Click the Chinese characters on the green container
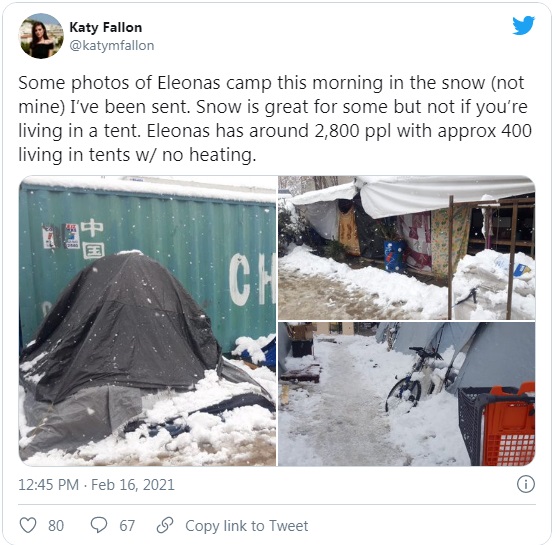This screenshot has height=545, width=556. point(93,239)
